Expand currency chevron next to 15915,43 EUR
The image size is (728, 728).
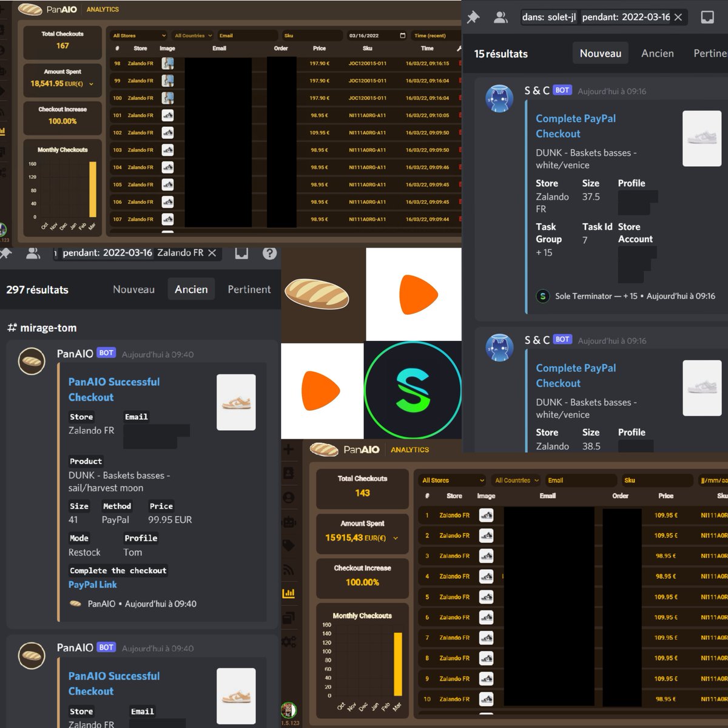(x=396, y=538)
